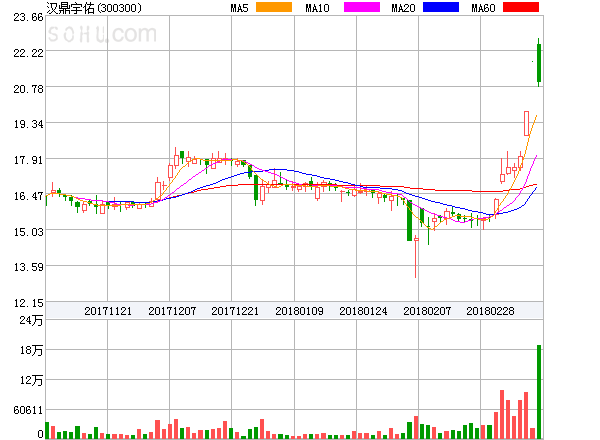Screen dimensions: 600x440
Task: Click the 20180124 date label
Action: [363, 311]
